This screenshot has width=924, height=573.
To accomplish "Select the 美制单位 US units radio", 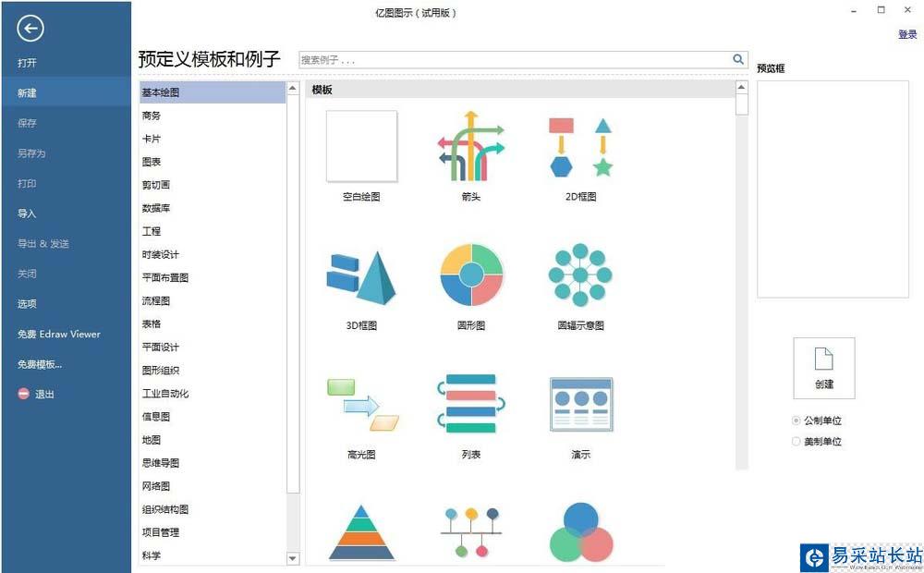I will coord(796,441).
